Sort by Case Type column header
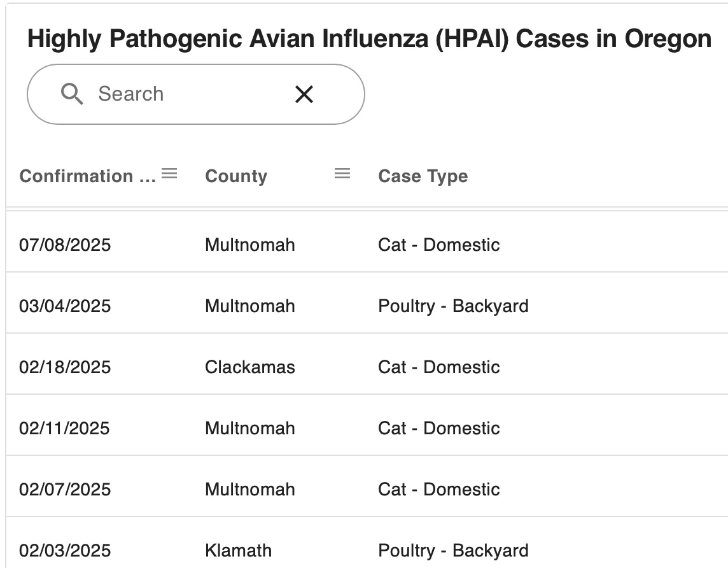Screen dimensions: 728x568 pyautogui.click(x=423, y=176)
